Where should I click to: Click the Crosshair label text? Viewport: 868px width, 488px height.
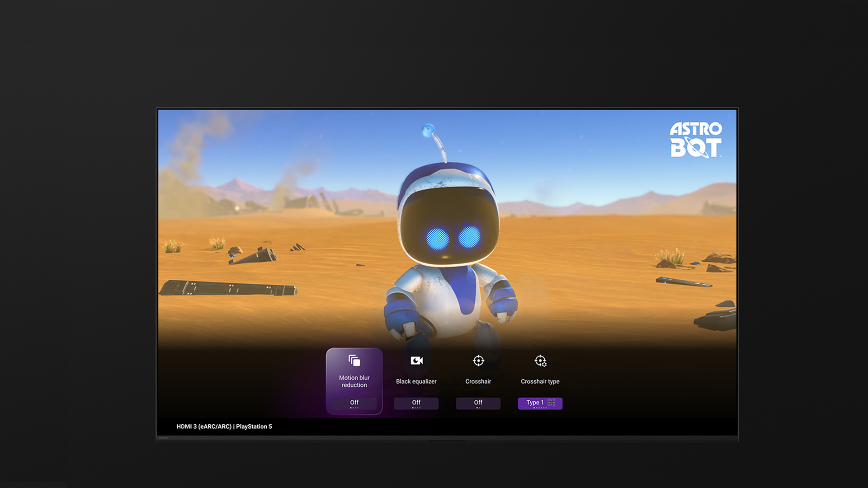click(x=478, y=381)
